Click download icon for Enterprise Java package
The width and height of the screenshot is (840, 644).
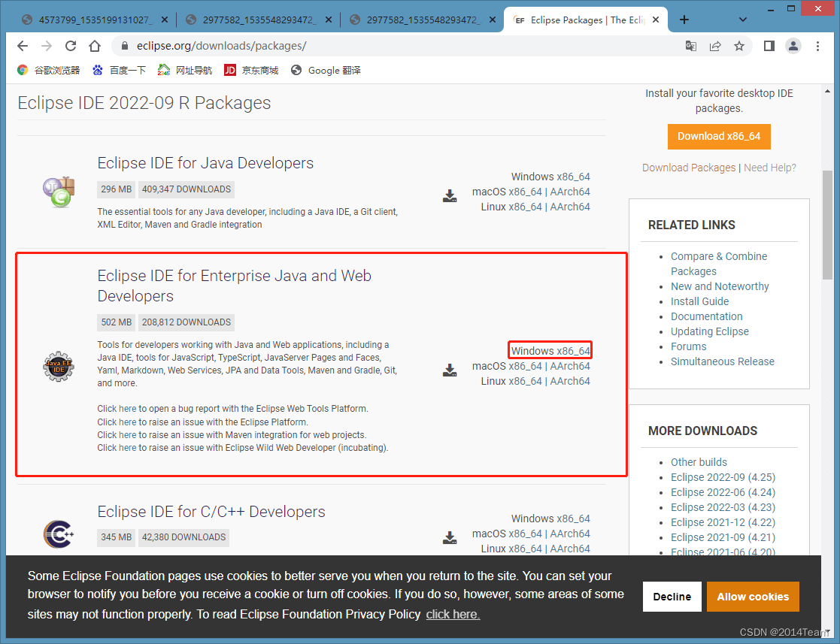pyautogui.click(x=450, y=370)
